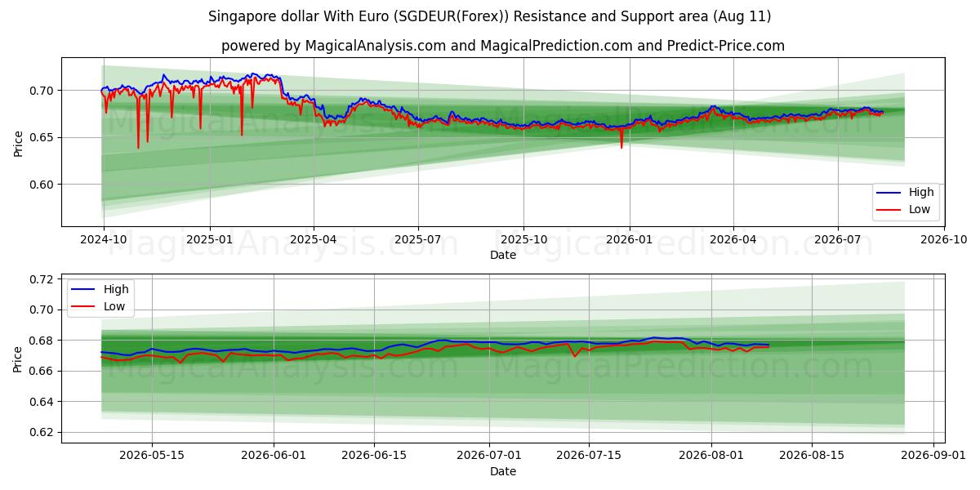Click the 0.62 price tick in lower chart
The image size is (980, 490).
(42, 433)
